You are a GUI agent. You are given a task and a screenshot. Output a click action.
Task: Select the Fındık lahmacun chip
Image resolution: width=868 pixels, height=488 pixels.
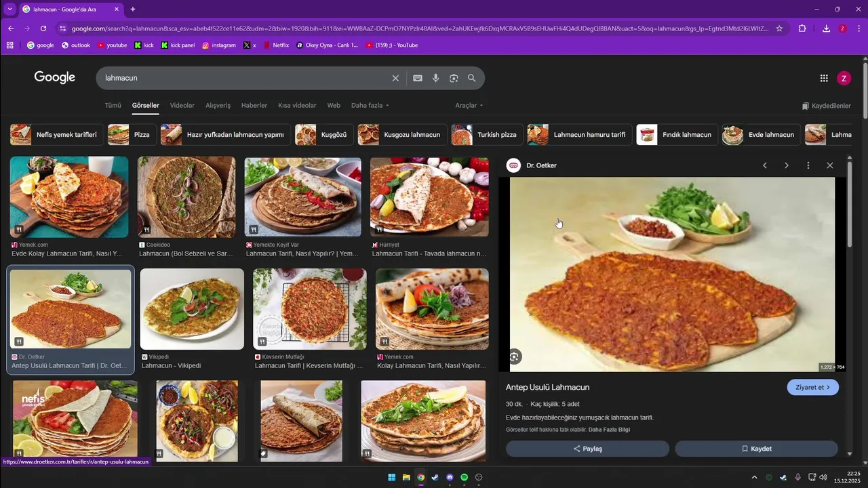677,135
